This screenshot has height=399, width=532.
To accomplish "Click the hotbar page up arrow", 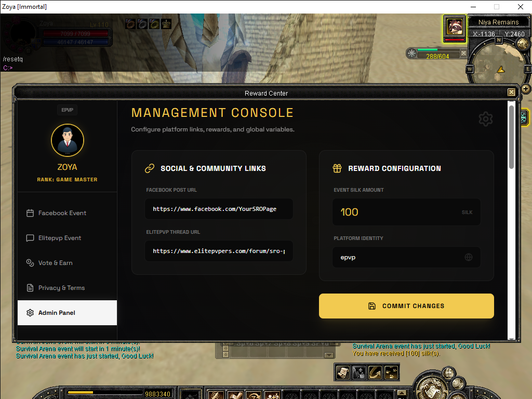I will click(402, 393).
